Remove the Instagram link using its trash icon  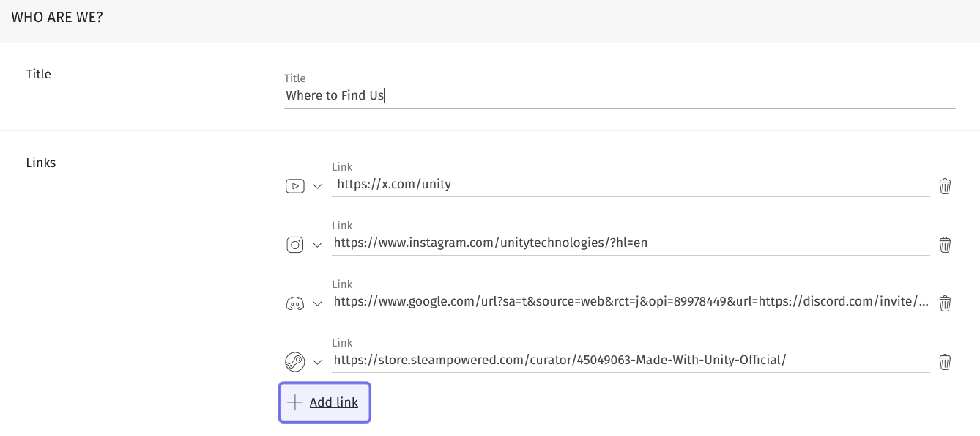[x=945, y=245]
